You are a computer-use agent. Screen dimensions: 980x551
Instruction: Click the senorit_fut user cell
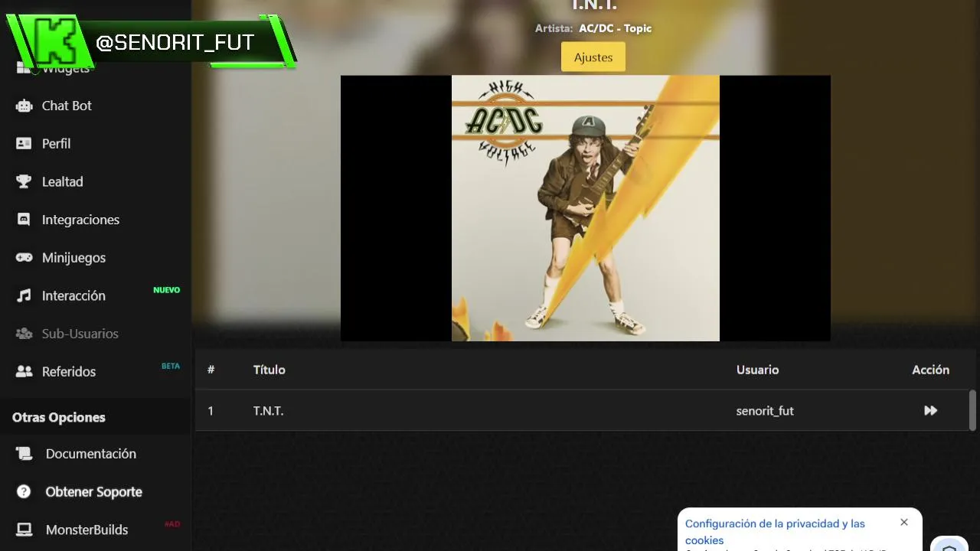(x=765, y=411)
